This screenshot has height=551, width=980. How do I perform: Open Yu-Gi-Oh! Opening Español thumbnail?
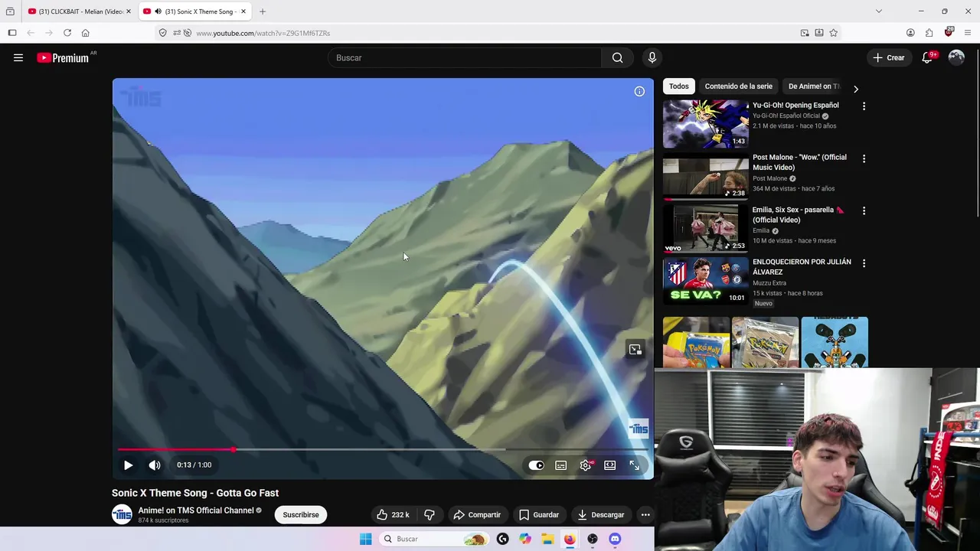(706, 124)
